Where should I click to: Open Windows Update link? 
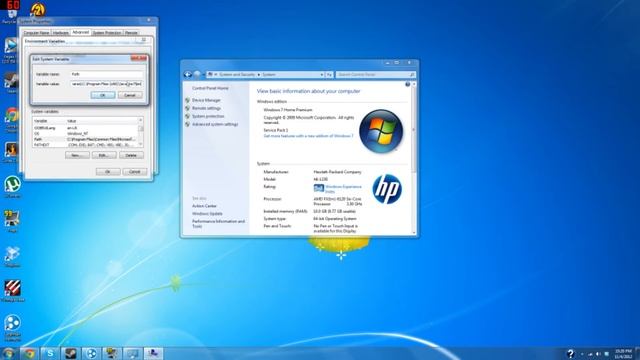207,214
